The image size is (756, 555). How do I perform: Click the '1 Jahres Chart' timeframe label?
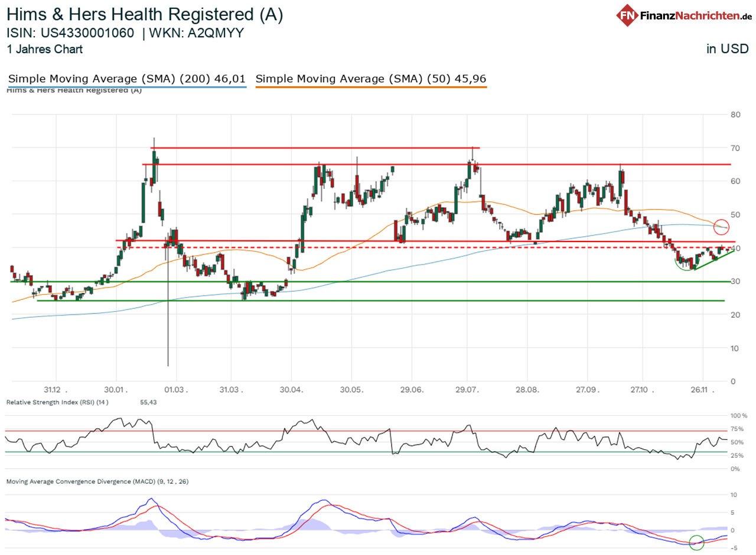(x=45, y=50)
